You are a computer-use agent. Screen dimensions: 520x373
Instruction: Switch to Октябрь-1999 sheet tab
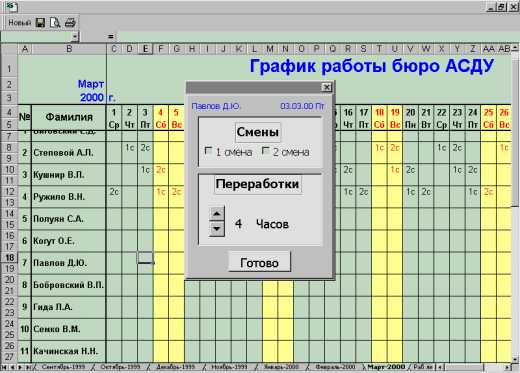pyautogui.click(x=120, y=367)
